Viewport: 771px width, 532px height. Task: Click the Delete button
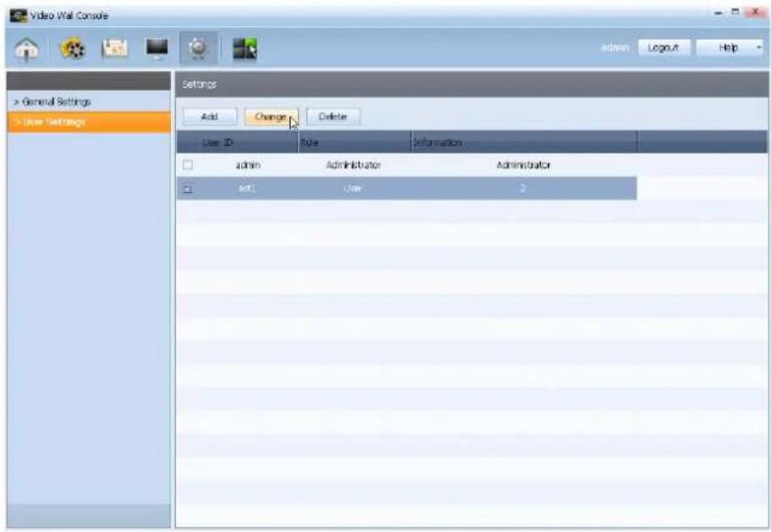pyautogui.click(x=333, y=117)
